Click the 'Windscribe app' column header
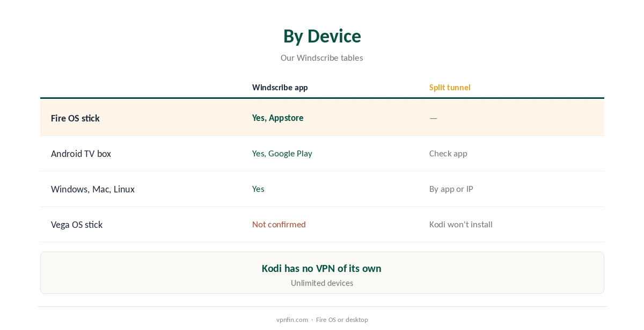 (x=280, y=88)
